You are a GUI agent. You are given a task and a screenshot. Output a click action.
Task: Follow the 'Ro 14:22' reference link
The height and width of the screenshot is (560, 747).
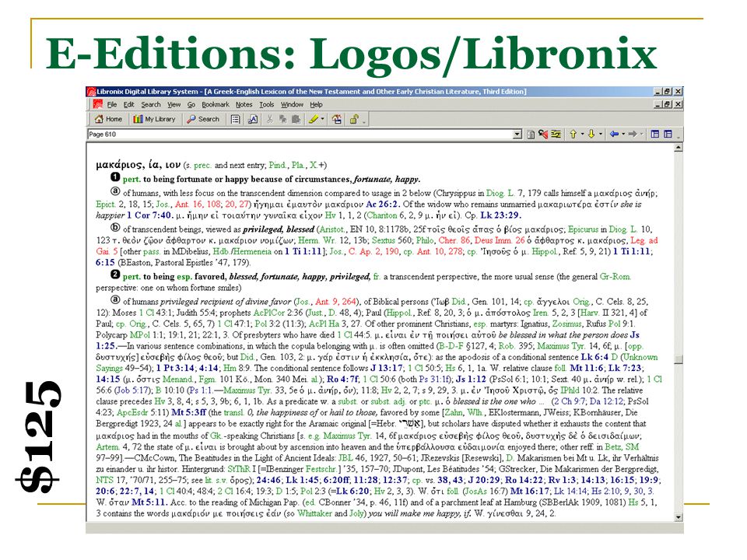pos(525,480)
